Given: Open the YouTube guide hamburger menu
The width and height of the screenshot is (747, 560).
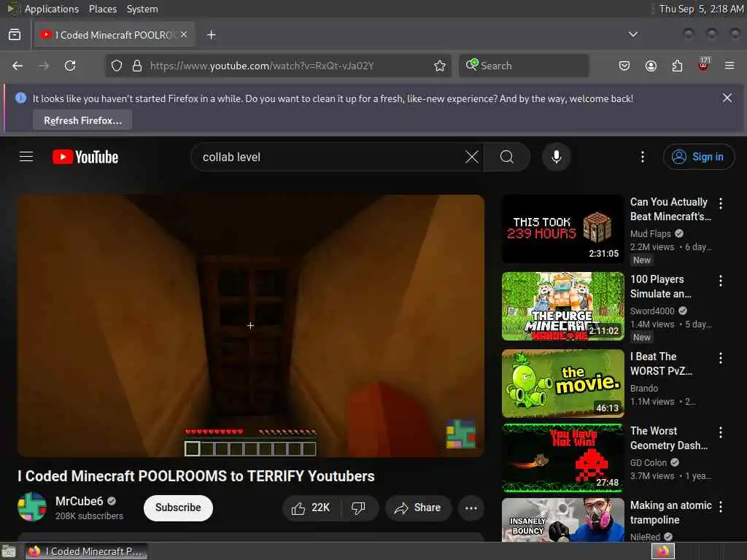Looking at the screenshot, I should coord(26,157).
